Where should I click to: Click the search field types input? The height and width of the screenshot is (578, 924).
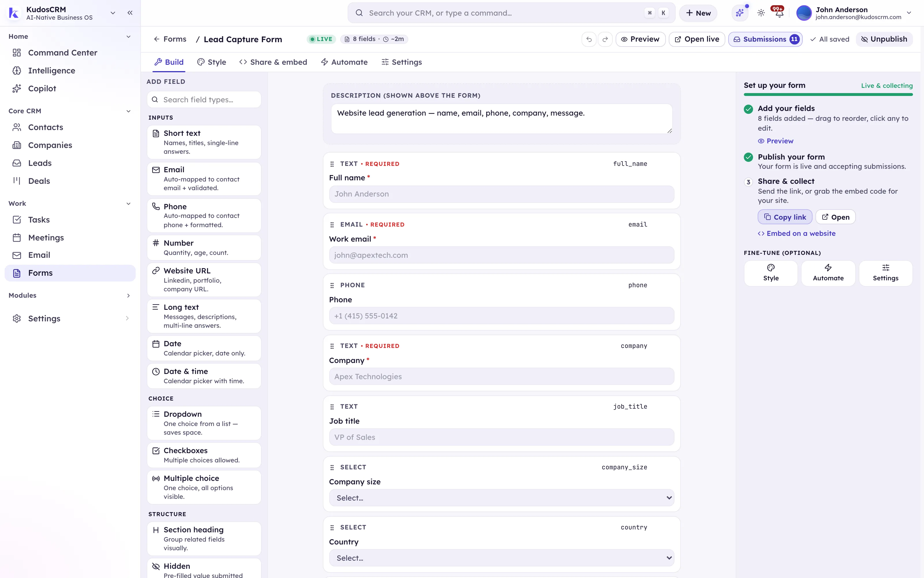[204, 100]
